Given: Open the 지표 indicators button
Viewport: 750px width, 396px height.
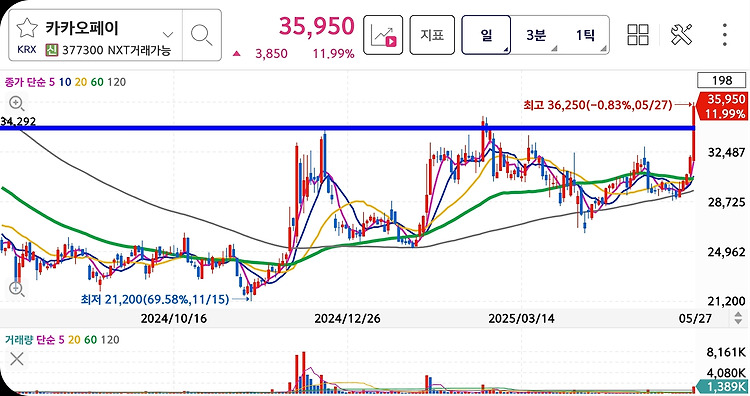Looking at the screenshot, I should (x=432, y=35).
